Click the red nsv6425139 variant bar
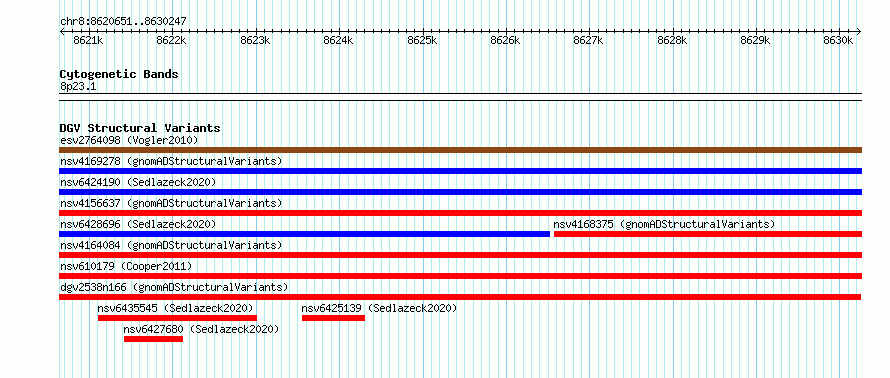 pos(333,318)
